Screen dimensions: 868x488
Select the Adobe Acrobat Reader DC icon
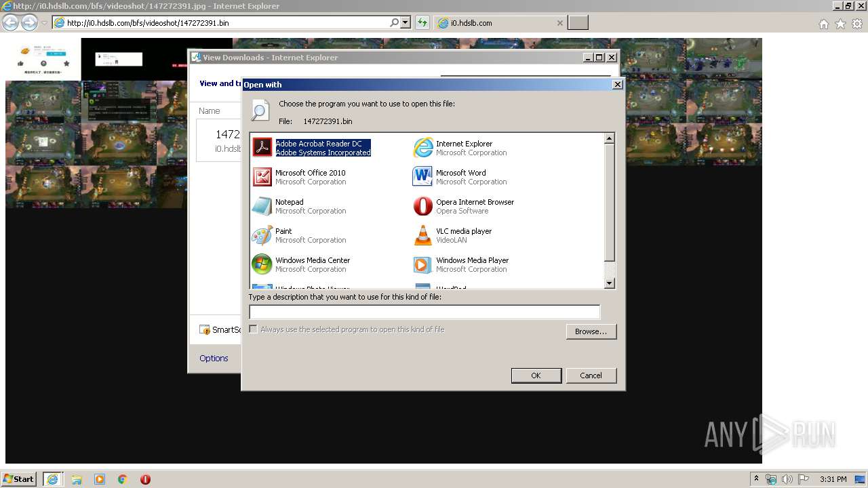[x=262, y=147]
